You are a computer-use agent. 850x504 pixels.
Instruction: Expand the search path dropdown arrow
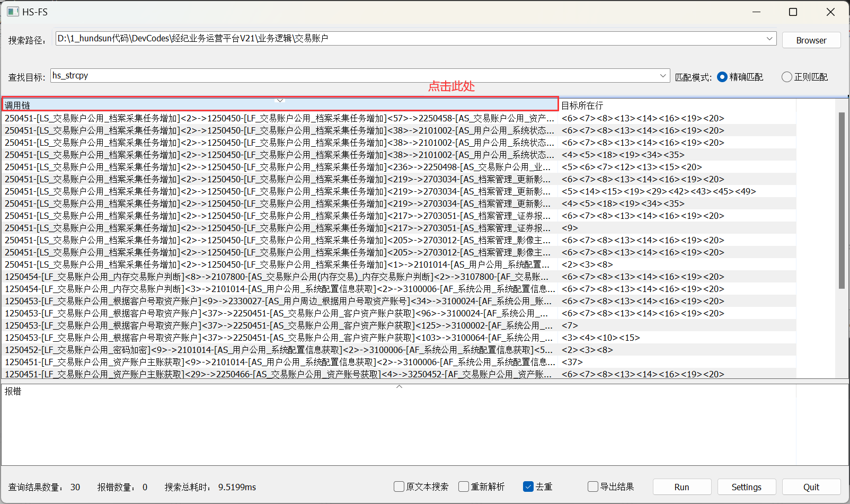pos(769,39)
